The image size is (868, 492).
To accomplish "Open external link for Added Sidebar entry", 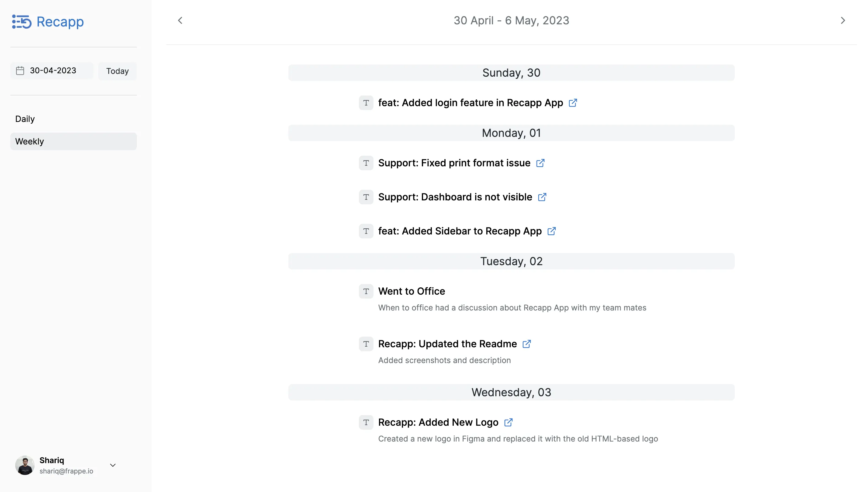I will [551, 231].
